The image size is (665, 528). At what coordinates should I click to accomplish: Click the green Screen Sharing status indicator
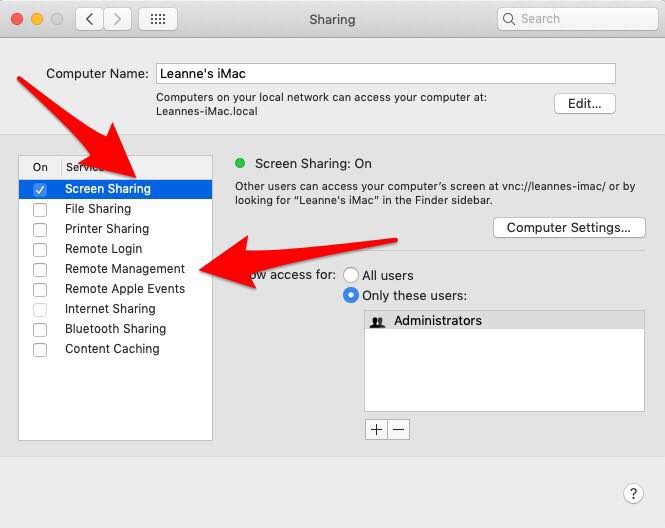tap(240, 163)
